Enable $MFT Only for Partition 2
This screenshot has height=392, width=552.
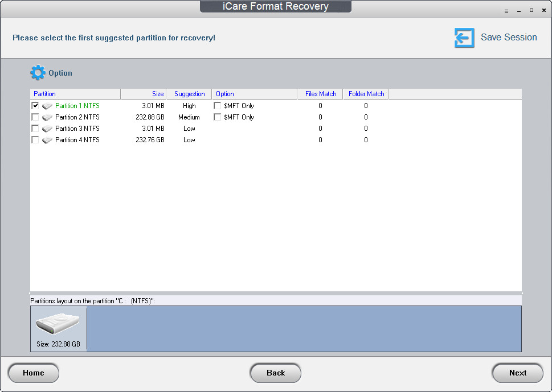coord(218,117)
